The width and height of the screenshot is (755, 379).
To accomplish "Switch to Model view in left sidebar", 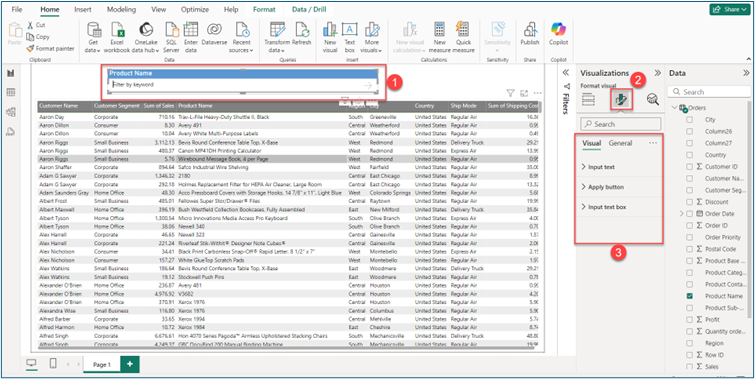I will [11, 112].
